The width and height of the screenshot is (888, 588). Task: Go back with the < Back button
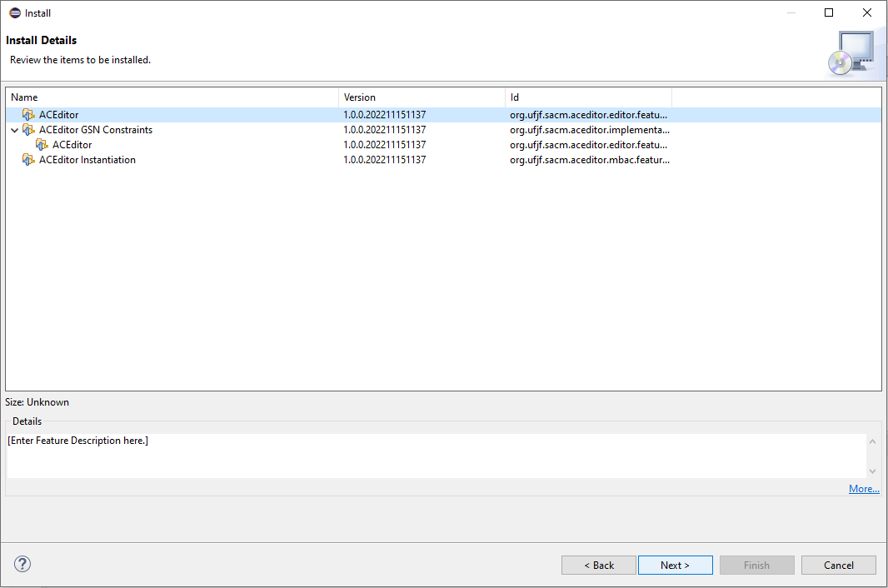tap(599, 566)
